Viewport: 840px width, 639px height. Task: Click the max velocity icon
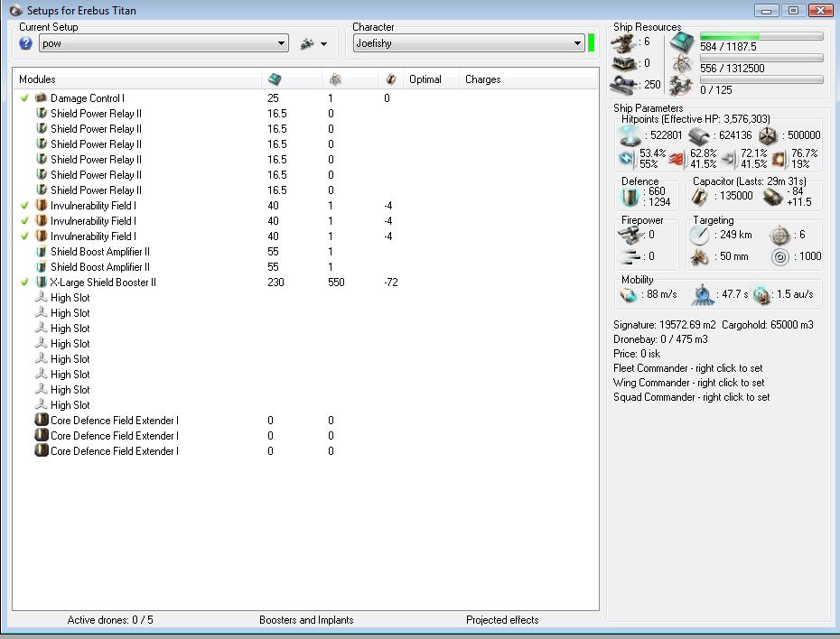click(x=629, y=294)
